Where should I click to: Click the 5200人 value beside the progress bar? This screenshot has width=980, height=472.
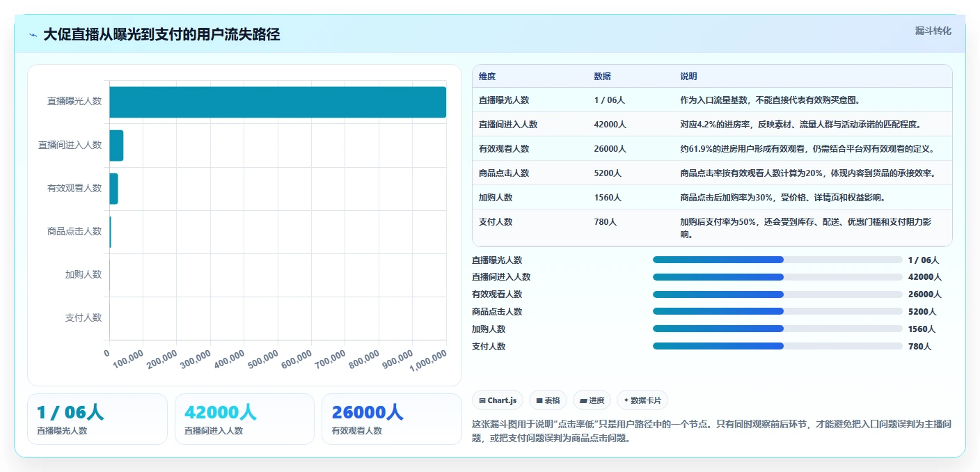[x=922, y=312]
